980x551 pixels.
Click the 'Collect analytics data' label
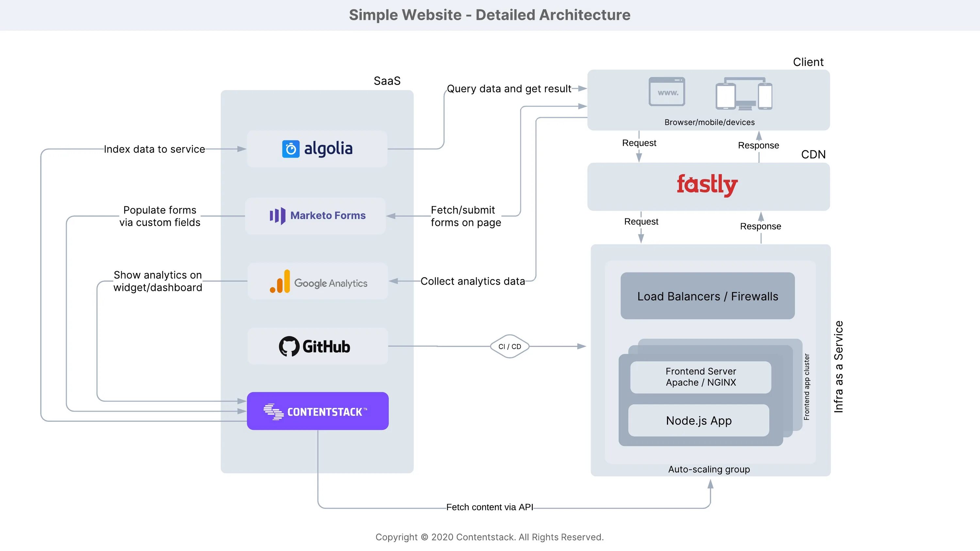pyautogui.click(x=472, y=281)
